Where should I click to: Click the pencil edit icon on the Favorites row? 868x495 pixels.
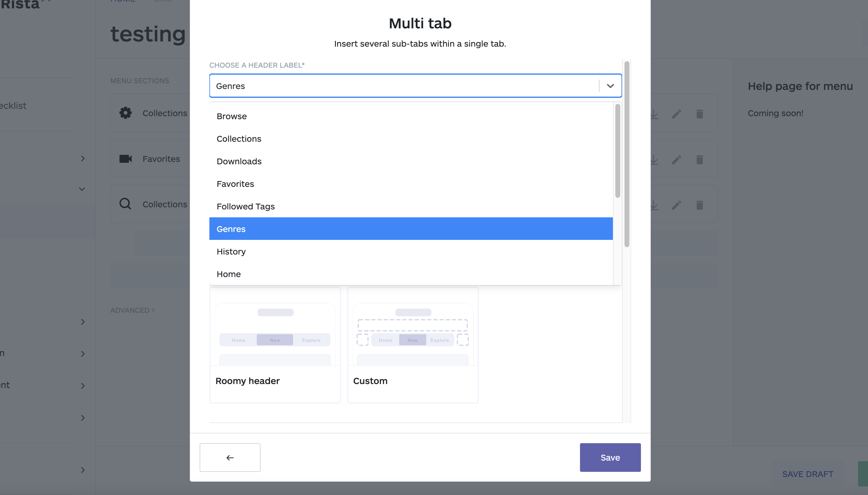(x=676, y=159)
